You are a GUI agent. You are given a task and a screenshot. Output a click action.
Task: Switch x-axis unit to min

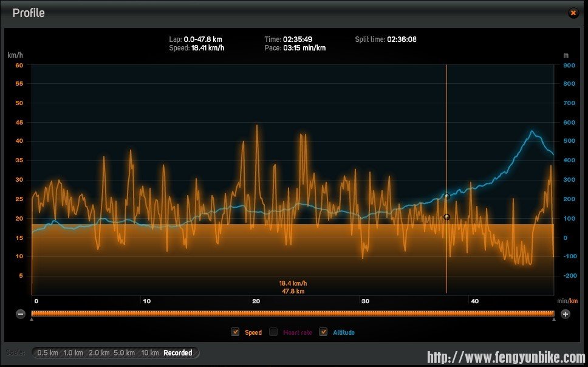[x=561, y=301]
